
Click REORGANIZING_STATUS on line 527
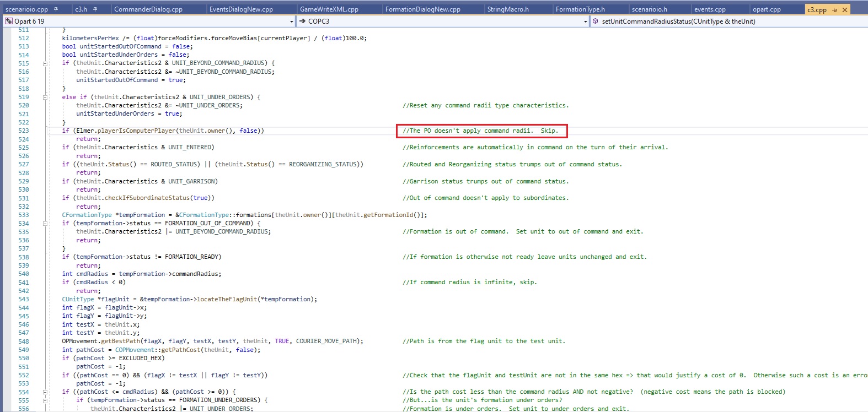pos(323,164)
